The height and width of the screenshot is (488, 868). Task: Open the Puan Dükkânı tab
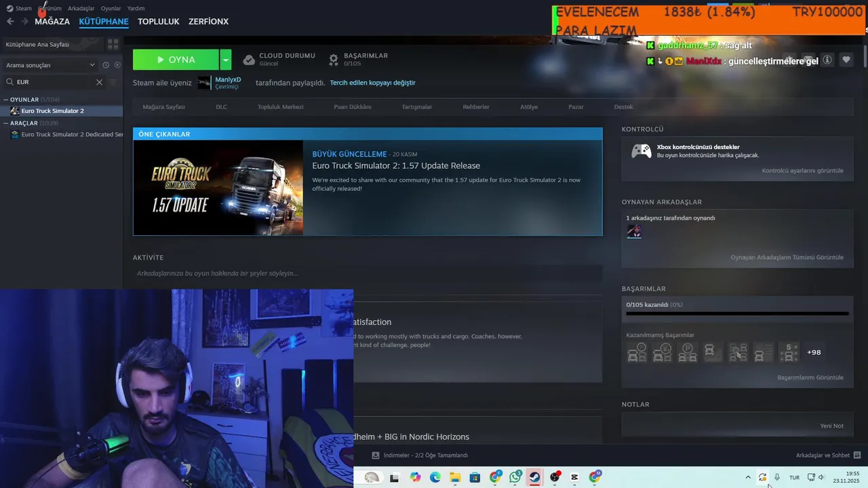pos(352,107)
